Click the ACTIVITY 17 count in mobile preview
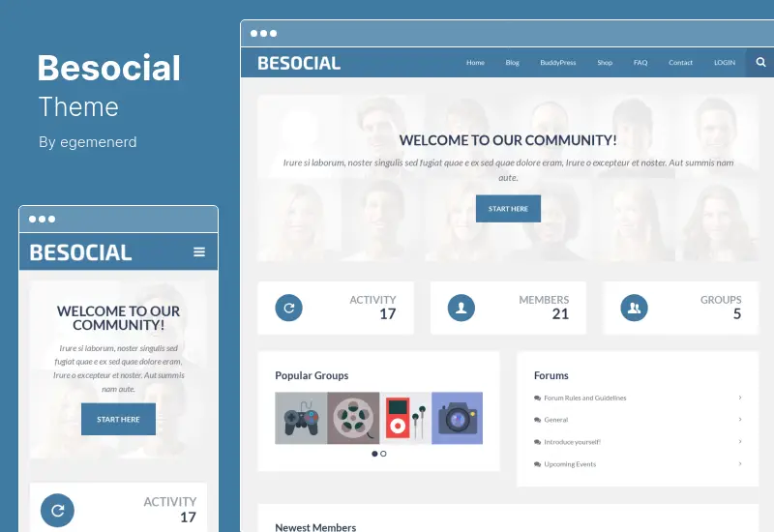The width and height of the screenshot is (774, 532). (170, 510)
